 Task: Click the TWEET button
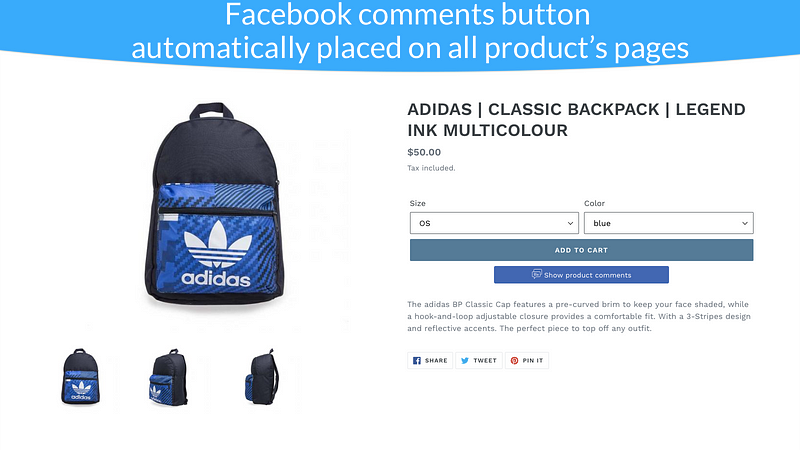pos(479,361)
